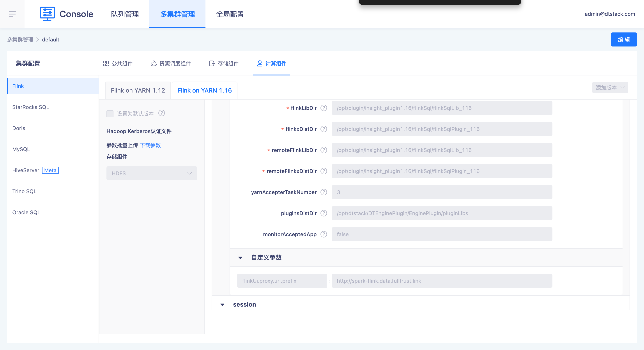Screen dimensions: 644x350
Task: Toggle the 设置为默认版本 checkbox
Action: pos(110,114)
